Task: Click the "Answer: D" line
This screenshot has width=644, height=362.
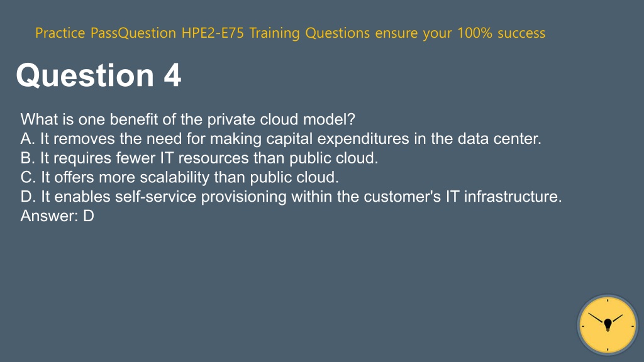Action: 57,216
